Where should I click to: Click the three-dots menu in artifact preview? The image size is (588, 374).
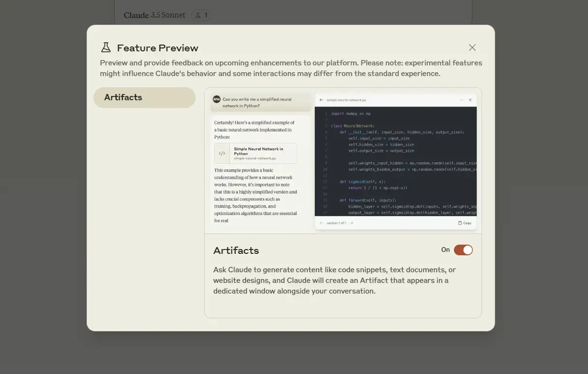[461, 100]
